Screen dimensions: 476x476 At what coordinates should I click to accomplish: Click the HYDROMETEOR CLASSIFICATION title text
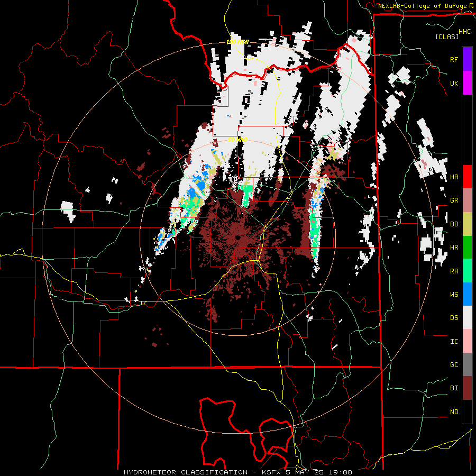coord(186,472)
